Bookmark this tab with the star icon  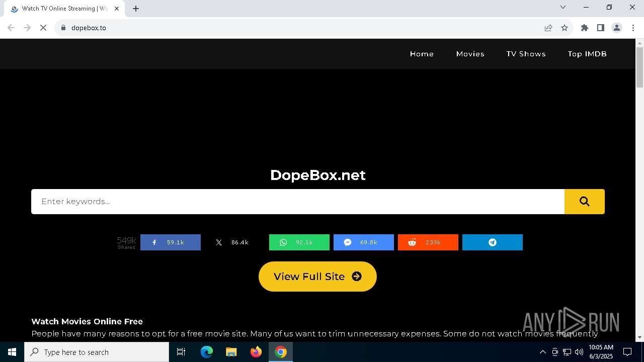[x=565, y=28]
